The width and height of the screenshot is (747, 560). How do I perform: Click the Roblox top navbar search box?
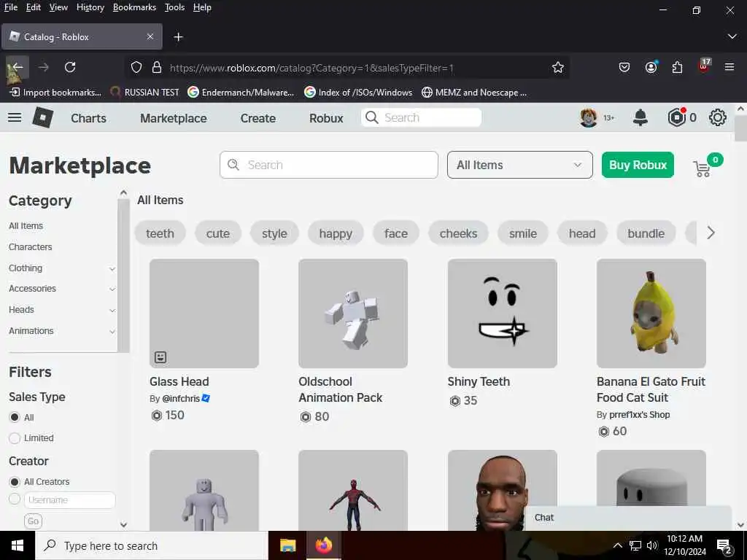421,117
